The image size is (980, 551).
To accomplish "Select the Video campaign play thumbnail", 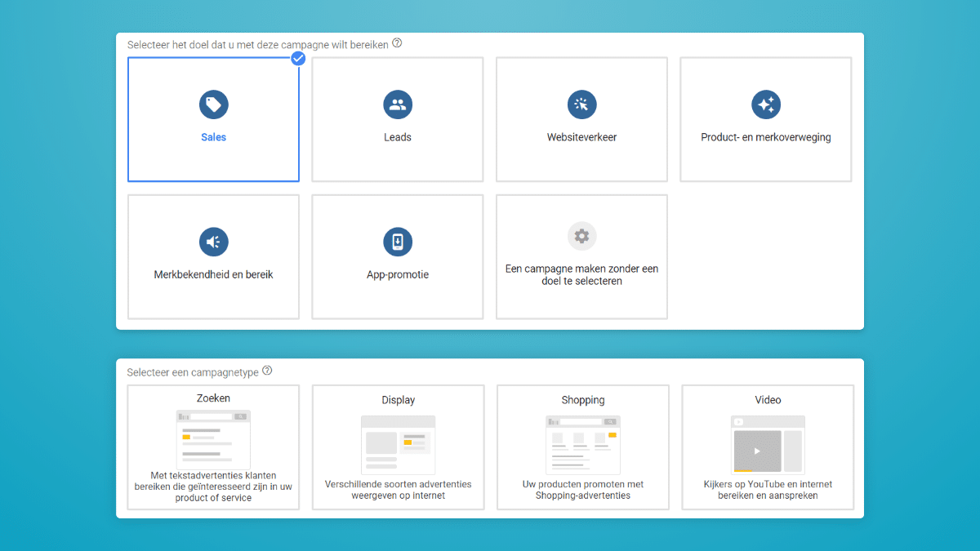I will (x=768, y=445).
